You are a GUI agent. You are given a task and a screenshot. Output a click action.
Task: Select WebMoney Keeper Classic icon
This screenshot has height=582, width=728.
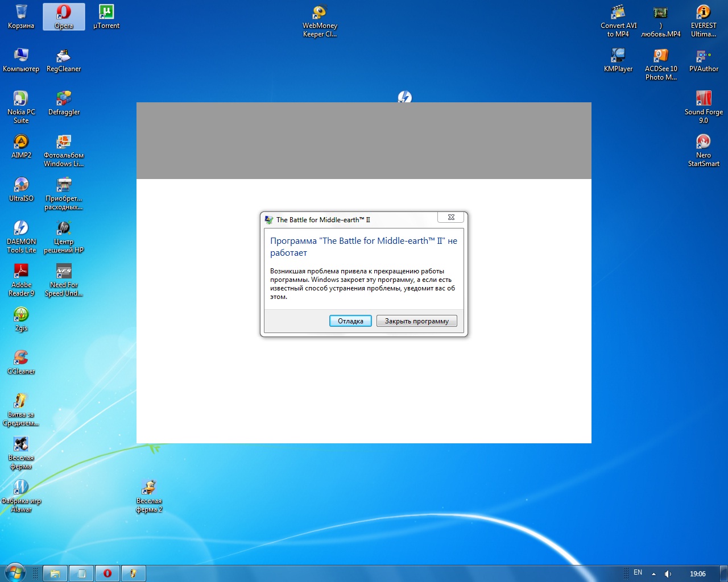click(320, 20)
